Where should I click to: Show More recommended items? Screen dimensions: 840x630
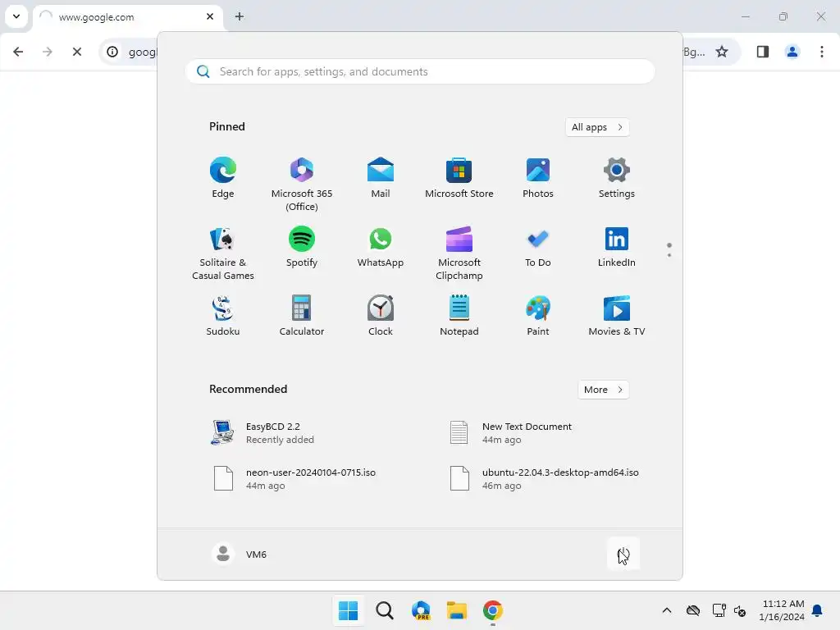[604, 390]
